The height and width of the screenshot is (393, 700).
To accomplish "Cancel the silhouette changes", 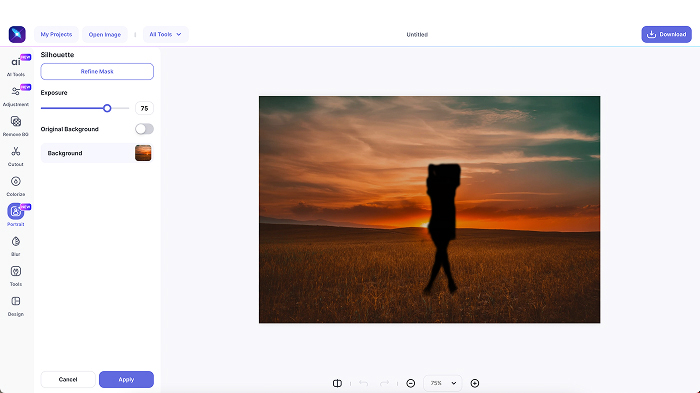I will [68, 380].
